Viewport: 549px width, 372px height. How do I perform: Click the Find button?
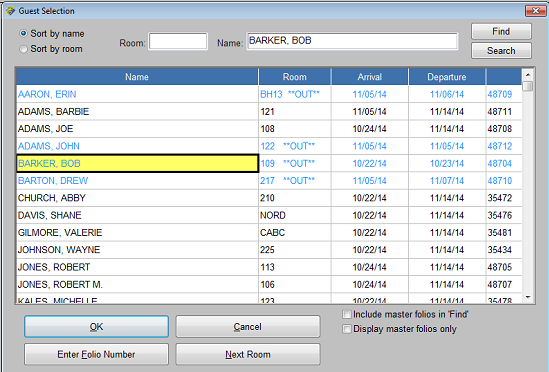point(501,32)
